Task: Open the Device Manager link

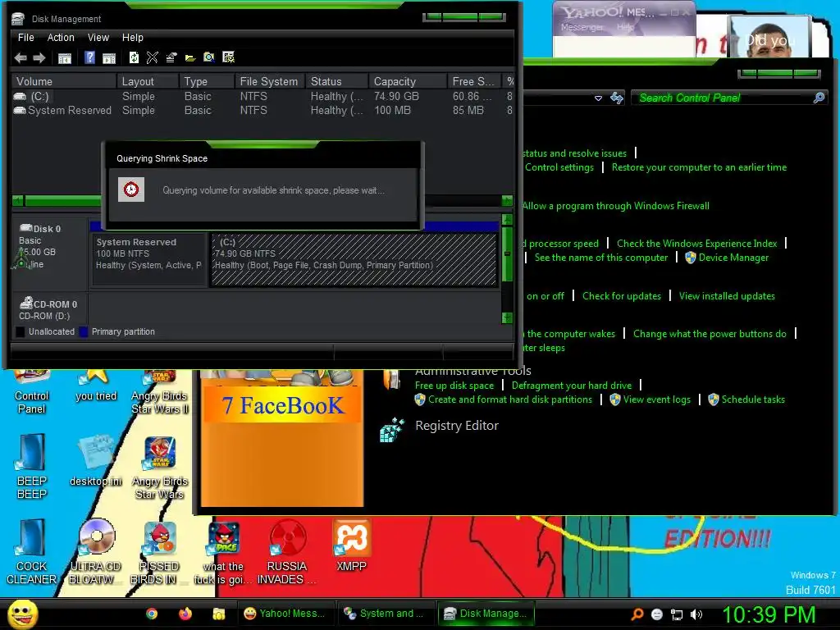Action: pos(733,258)
